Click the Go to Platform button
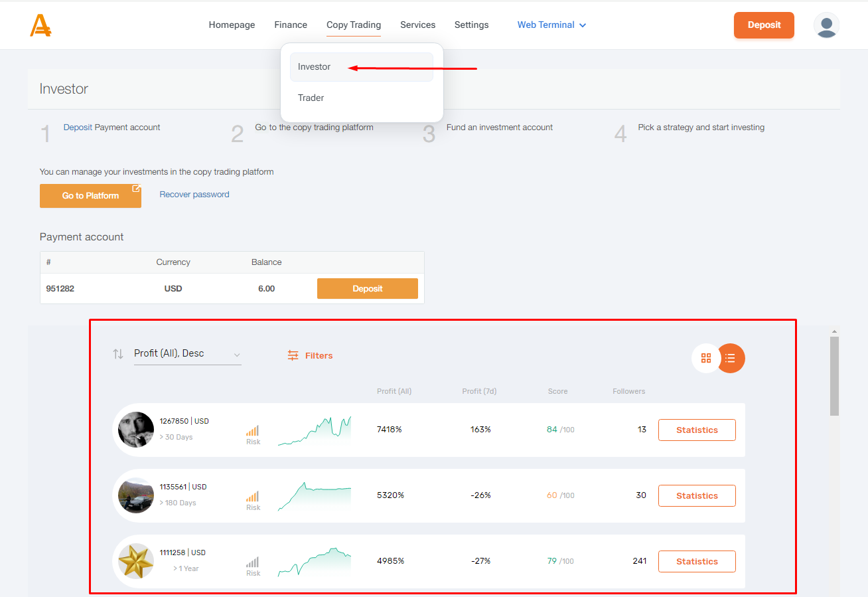868x597 pixels. tap(90, 196)
